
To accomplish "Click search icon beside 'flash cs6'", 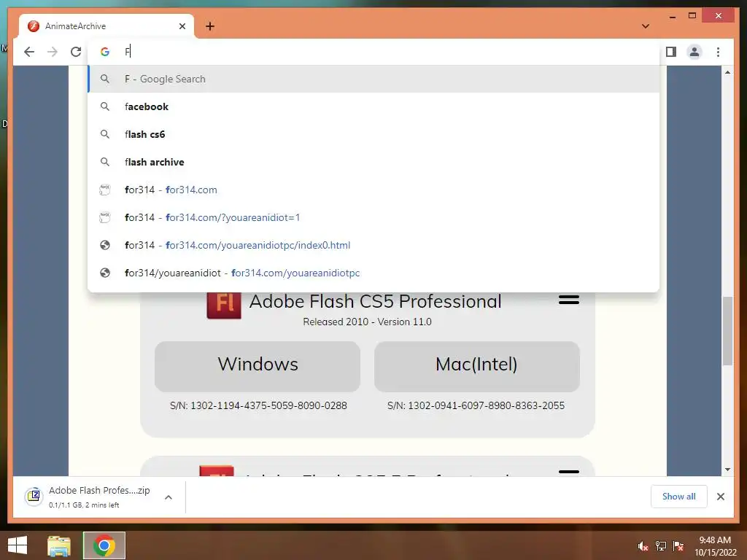I will [x=105, y=134].
